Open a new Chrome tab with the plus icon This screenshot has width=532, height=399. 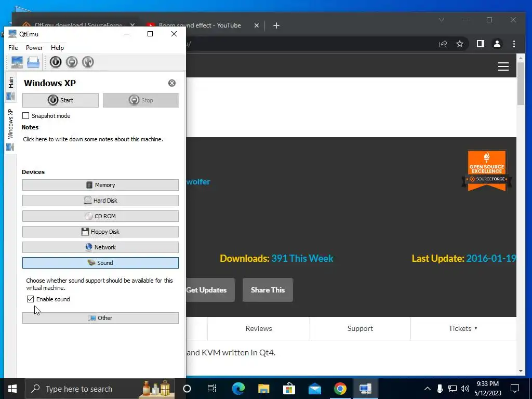pyautogui.click(x=276, y=25)
